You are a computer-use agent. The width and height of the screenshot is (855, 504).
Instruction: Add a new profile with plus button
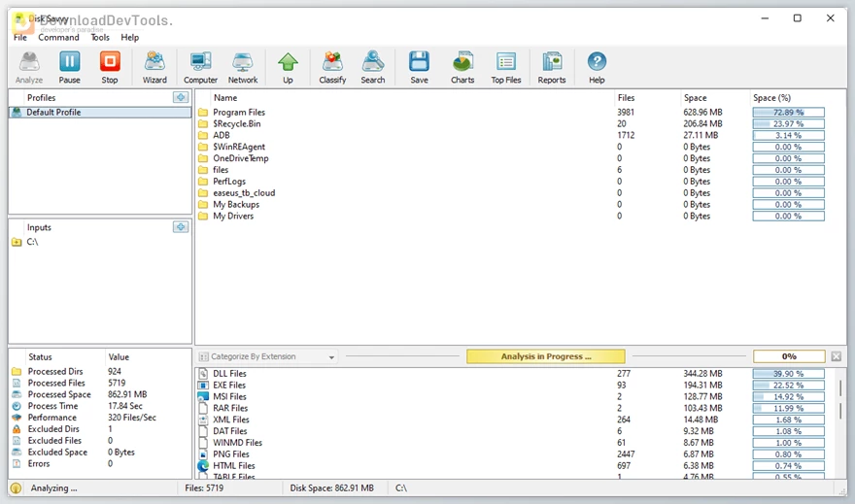(181, 97)
